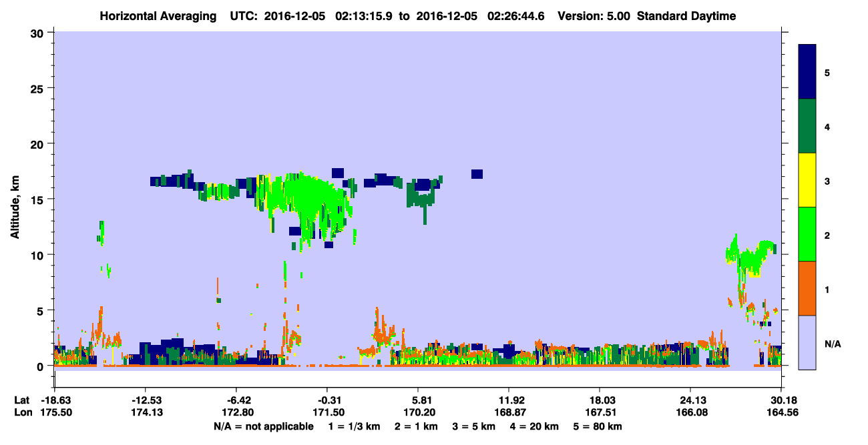The image size is (868, 445).
Task: Click the green cloud feature near latitude 30
Action: tap(751, 257)
